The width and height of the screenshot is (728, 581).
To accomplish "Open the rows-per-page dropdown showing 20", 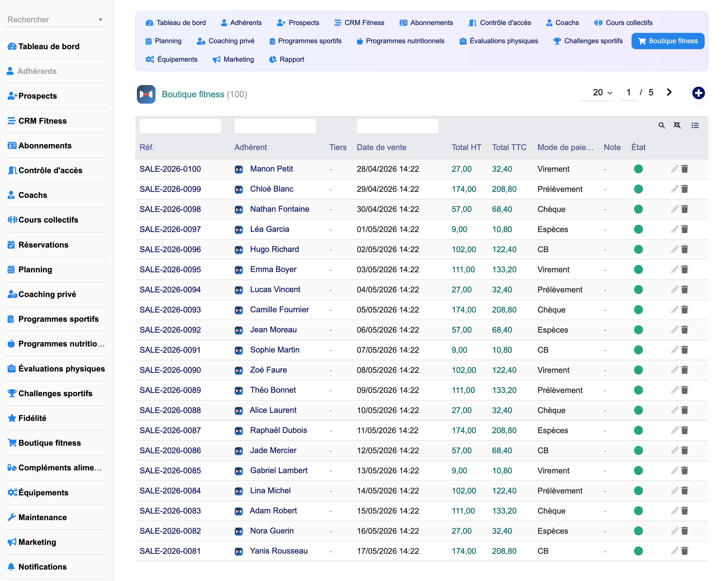I will click(x=602, y=93).
